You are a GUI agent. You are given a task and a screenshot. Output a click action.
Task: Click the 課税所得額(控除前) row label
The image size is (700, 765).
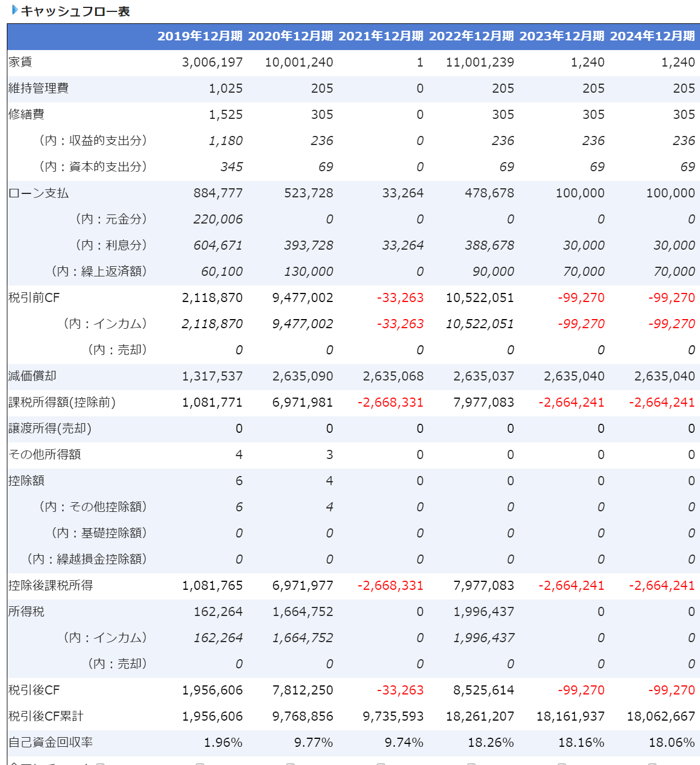[x=62, y=403]
